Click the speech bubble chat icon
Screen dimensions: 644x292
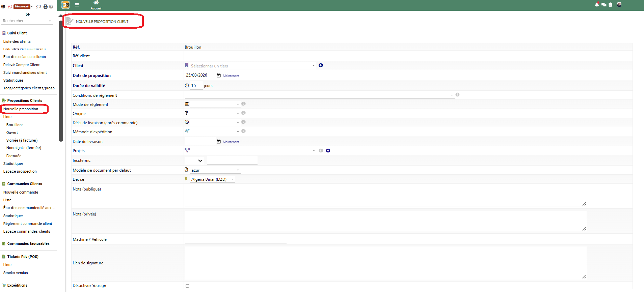[x=38, y=7]
